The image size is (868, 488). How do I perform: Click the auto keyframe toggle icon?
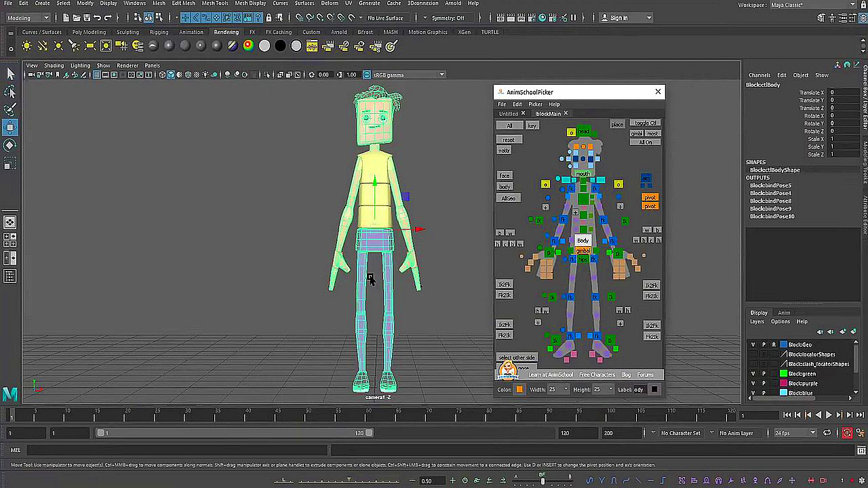847,433
